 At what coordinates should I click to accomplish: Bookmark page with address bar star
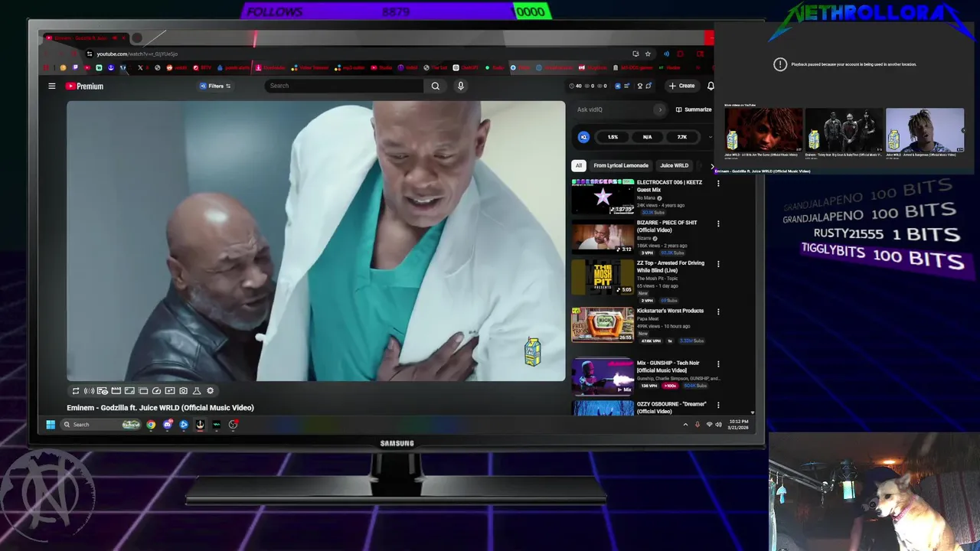click(648, 54)
